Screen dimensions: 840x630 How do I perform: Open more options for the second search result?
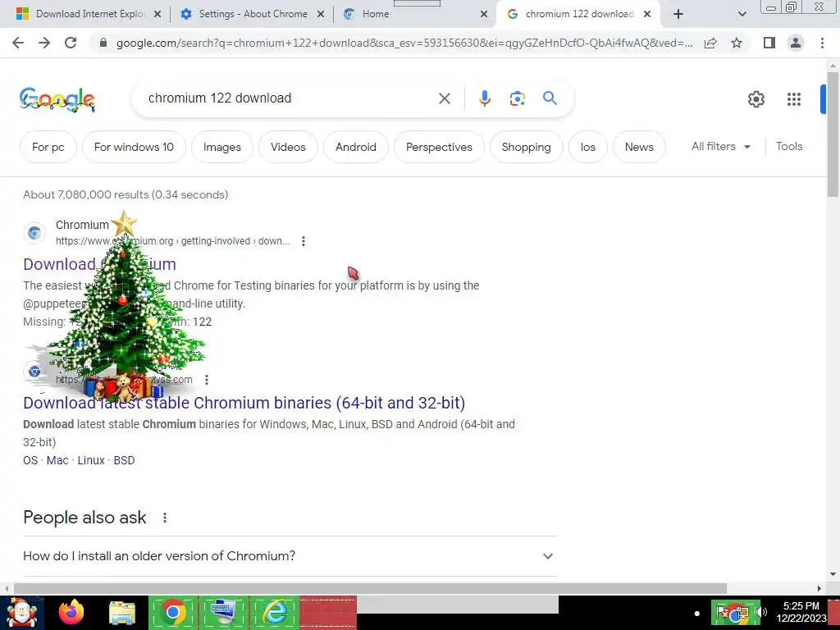(x=206, y=380)
